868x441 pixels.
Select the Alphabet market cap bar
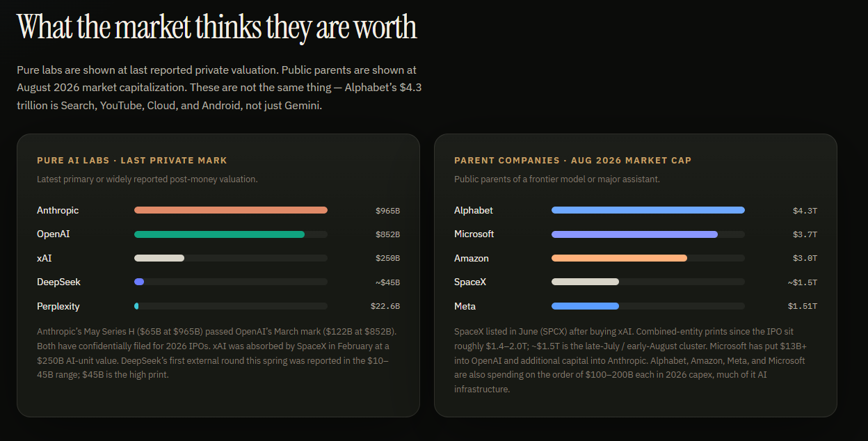[x=648, y=210]
